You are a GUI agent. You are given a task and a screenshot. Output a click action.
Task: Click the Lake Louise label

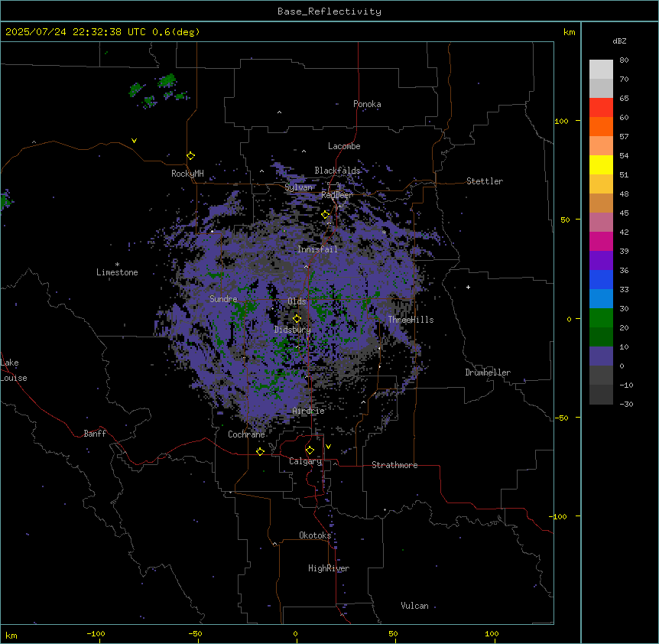pyautogui.click(x=14, y=370)
